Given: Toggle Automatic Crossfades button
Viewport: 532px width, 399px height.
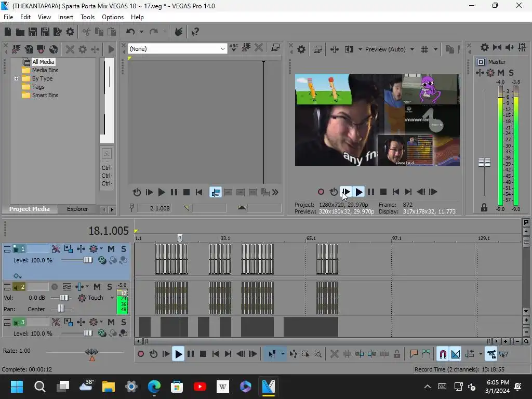Looking at the screenshot, I should click(x=455, y=354).
